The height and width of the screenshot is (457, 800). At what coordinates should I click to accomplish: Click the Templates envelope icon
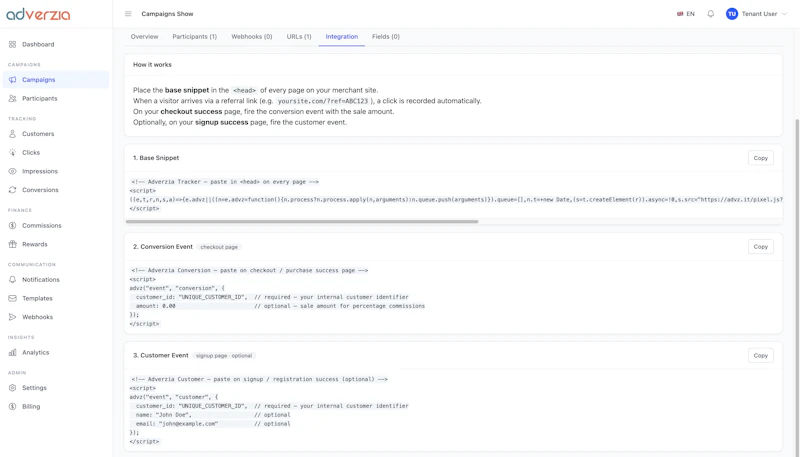(x=12, y=298)
